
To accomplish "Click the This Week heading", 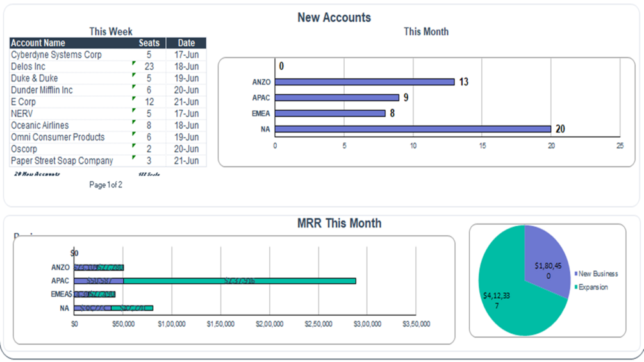I will pyautogui.click(x=111, y=31).
